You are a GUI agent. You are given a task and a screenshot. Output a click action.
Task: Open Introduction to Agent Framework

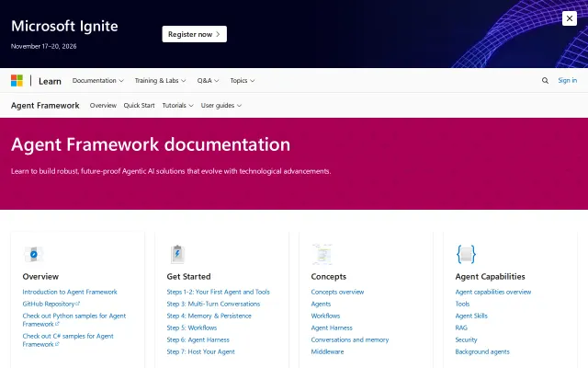[x=70, y=292]
